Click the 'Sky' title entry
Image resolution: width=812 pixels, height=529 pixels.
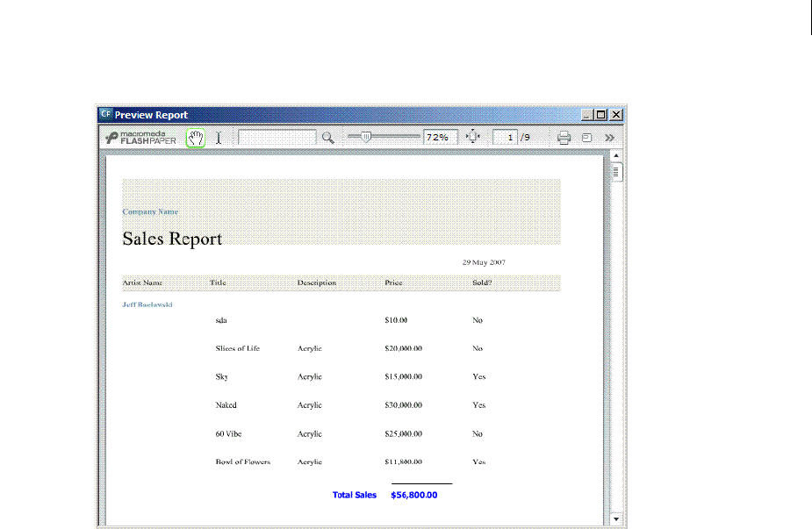[221, 377]
